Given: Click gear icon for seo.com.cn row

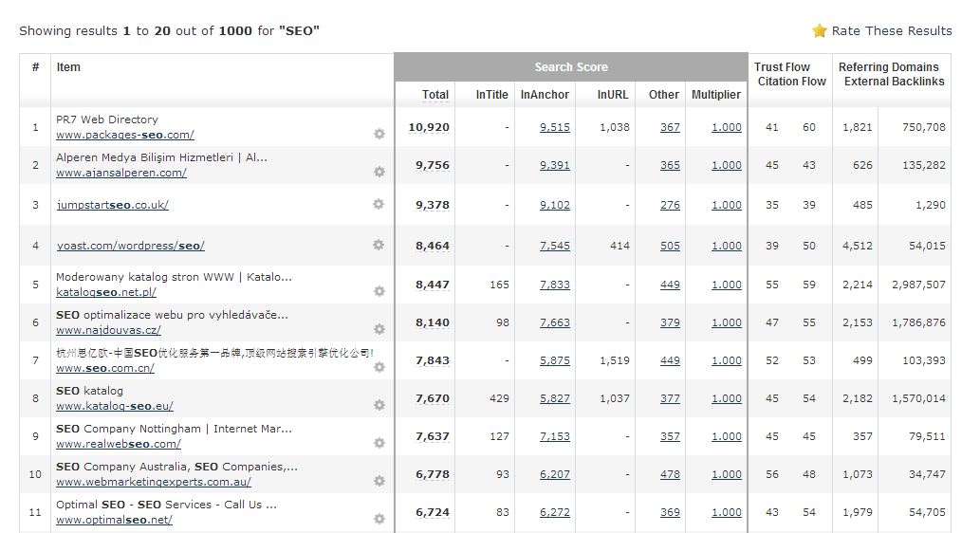Looking at the screenshot, I should coord(379,367).
